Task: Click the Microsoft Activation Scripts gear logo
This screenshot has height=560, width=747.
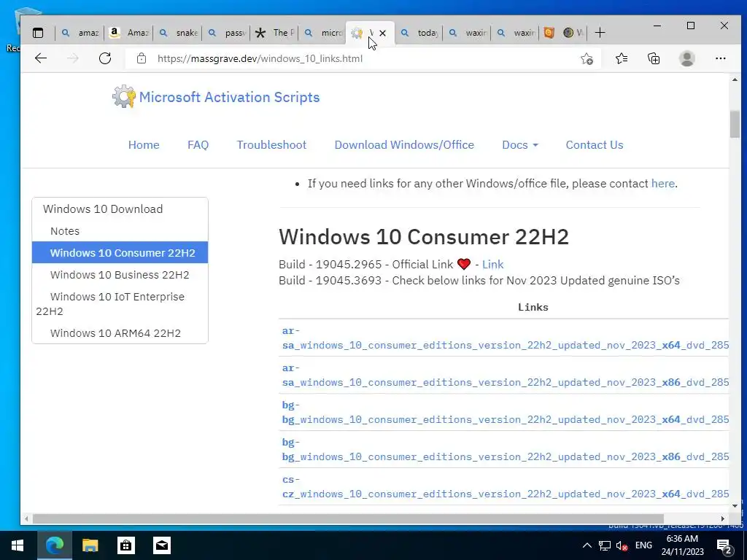Action: (124, 97)
